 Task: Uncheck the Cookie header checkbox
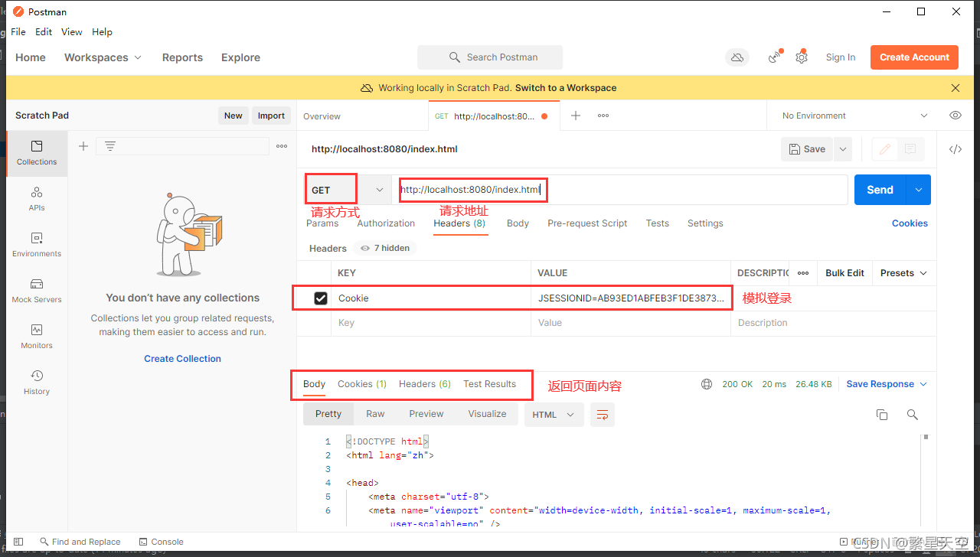[321, 298]
